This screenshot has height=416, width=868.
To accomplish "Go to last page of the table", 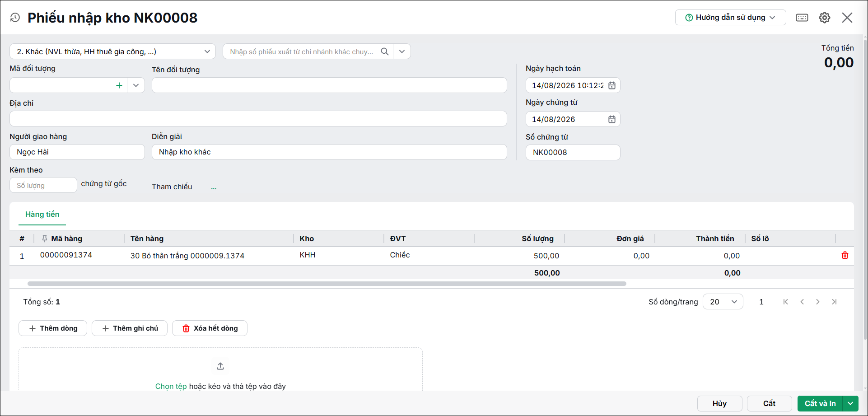I will click(x=834, y=302).
